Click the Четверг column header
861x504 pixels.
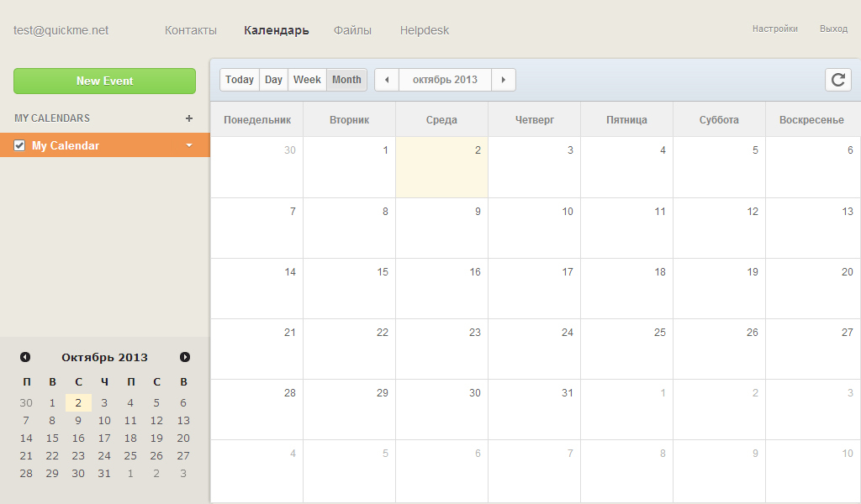click(x=534, y=119)
